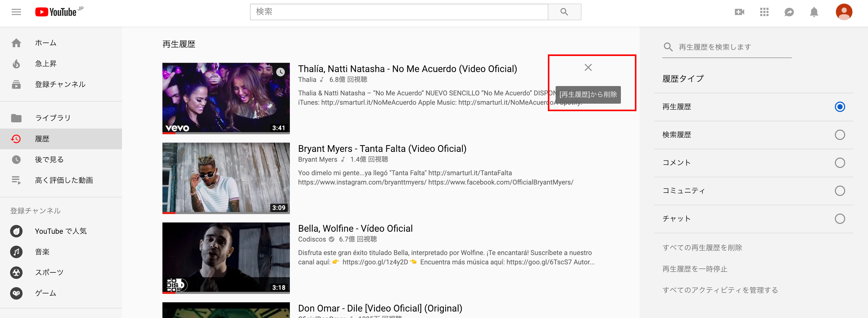Image resolution: width=868 pixels, height=318 pixels.
Task: Click the folder icon for ライブラリ
Action: click(16, 118)
